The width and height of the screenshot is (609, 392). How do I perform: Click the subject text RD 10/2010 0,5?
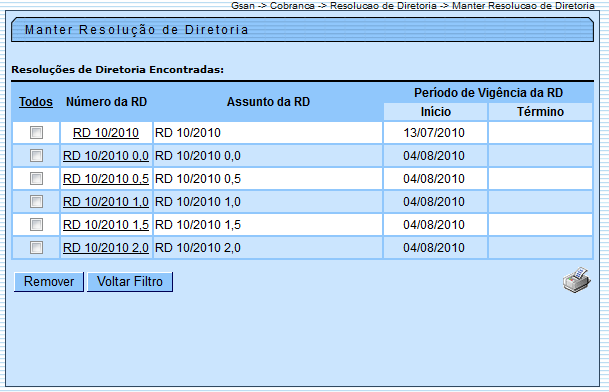198,179
